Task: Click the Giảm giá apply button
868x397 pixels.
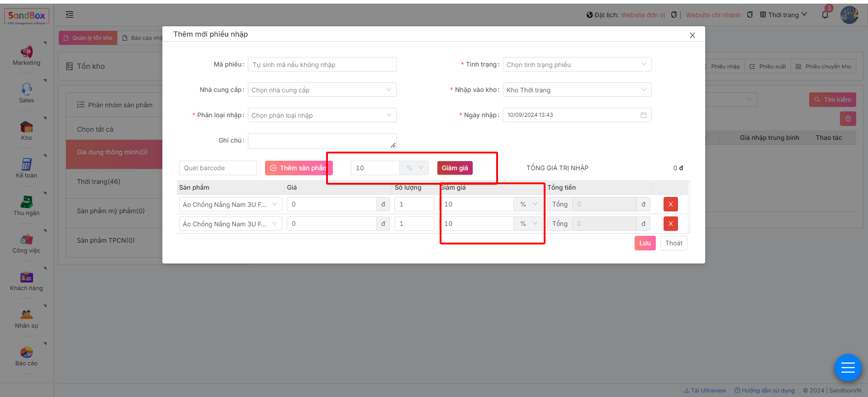Action: [x=455, y=168]
